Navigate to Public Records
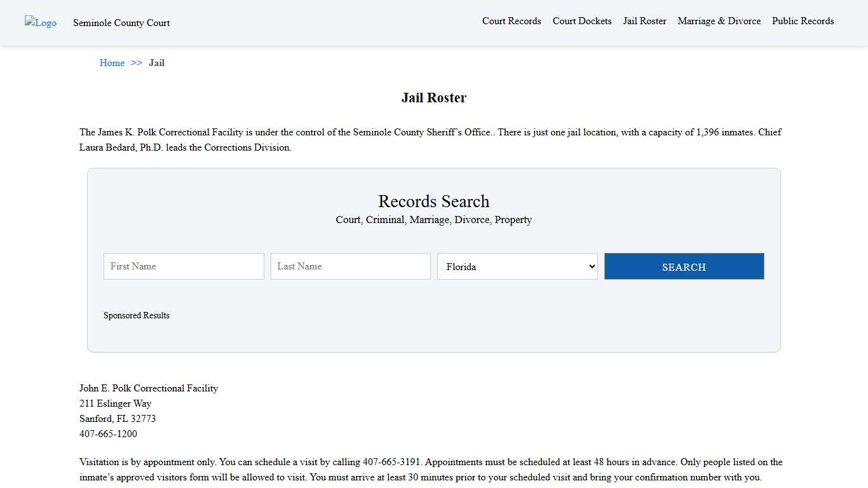The width and height of the screenshot is (868, 488). [803, 21]
